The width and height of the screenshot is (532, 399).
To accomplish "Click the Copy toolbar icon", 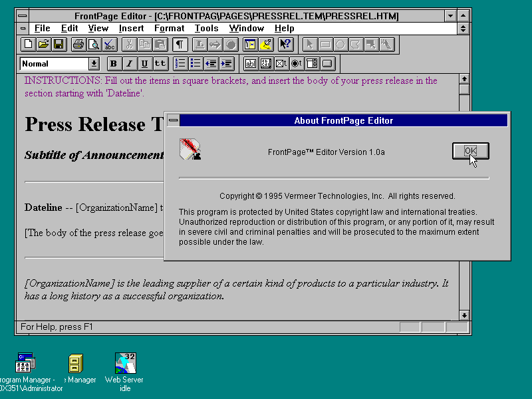I will 144,45.
